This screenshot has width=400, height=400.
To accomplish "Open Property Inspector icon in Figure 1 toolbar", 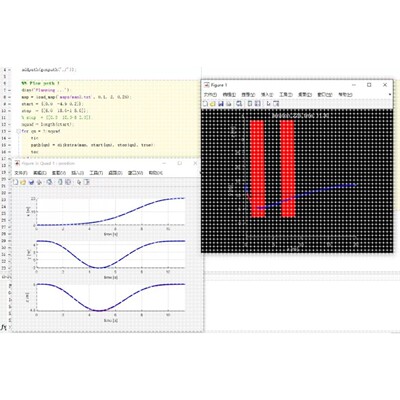I will click(x=276, y=104).
